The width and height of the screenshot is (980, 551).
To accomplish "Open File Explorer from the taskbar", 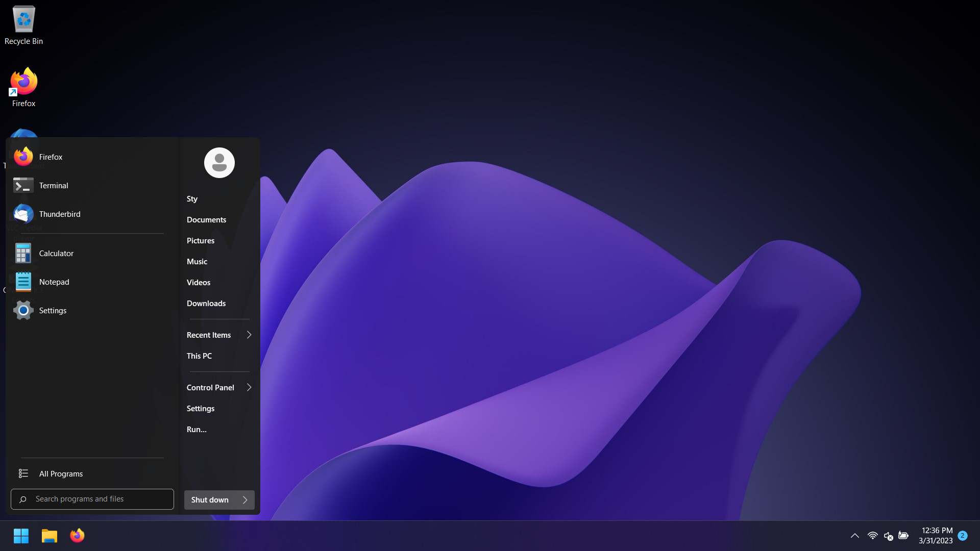I will [49, 536].
